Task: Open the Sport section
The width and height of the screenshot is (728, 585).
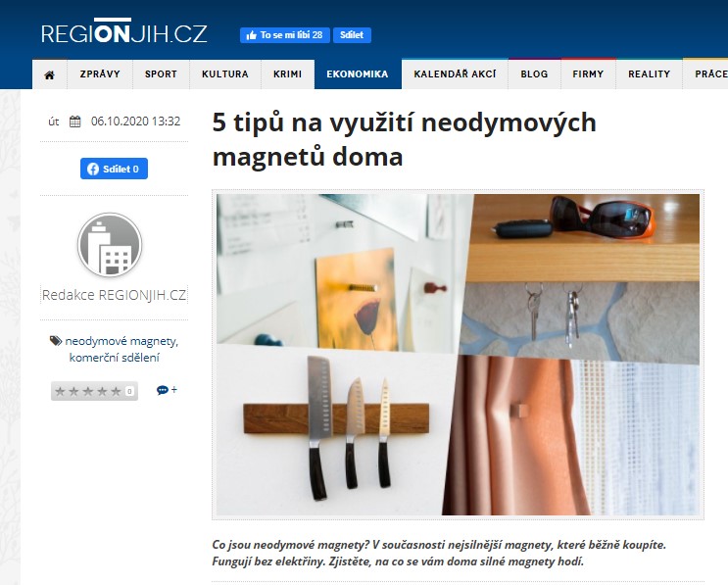Action: (161, 74)
